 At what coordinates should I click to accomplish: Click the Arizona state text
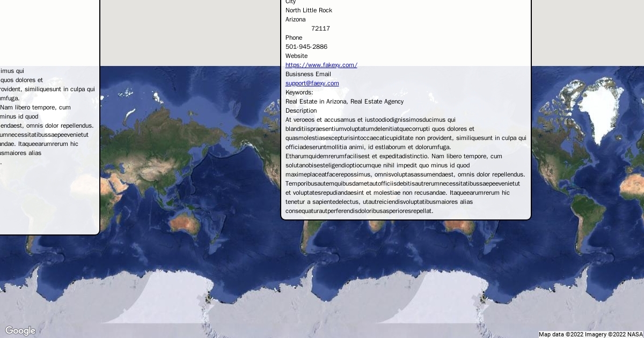[296, 19]
